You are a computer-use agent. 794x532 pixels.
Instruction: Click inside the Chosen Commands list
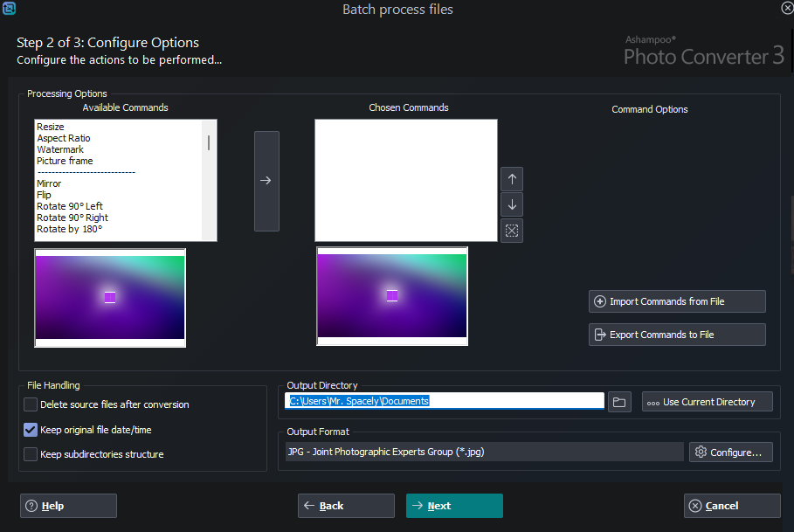[x=406, y=180]
